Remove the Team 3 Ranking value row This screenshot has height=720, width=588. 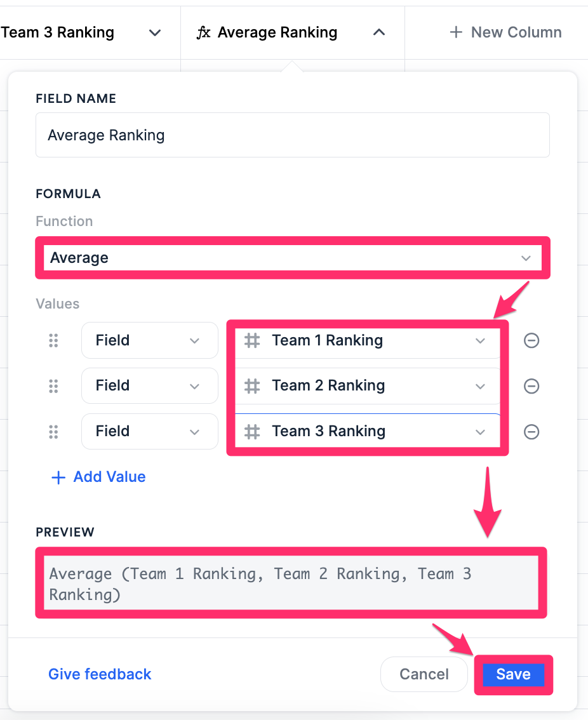click(x=531, y=432)
